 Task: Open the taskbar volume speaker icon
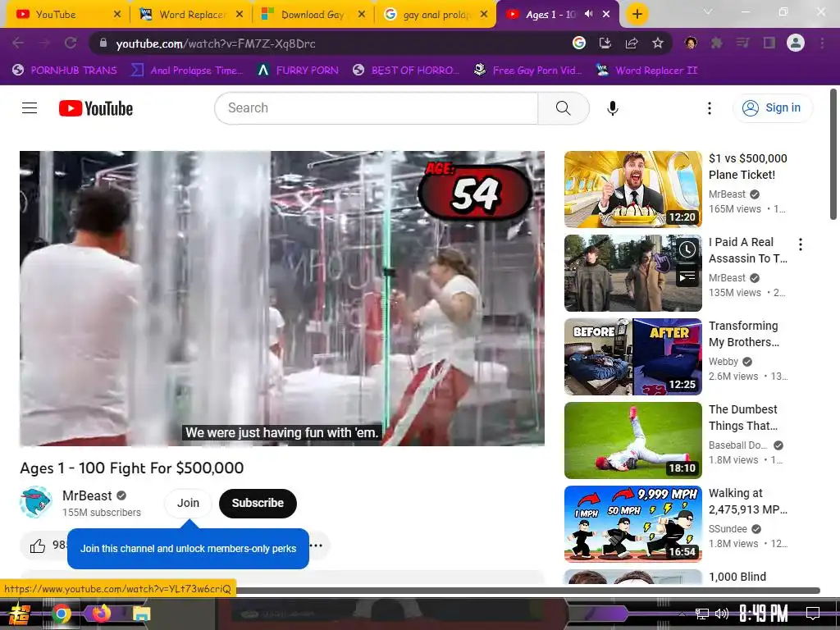722,614
